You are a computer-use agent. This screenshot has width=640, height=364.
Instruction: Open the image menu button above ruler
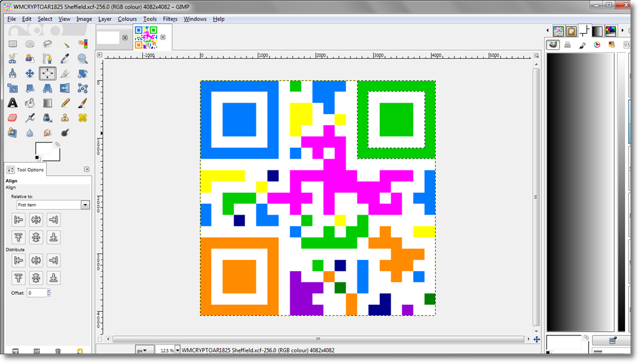coord(100,54)
